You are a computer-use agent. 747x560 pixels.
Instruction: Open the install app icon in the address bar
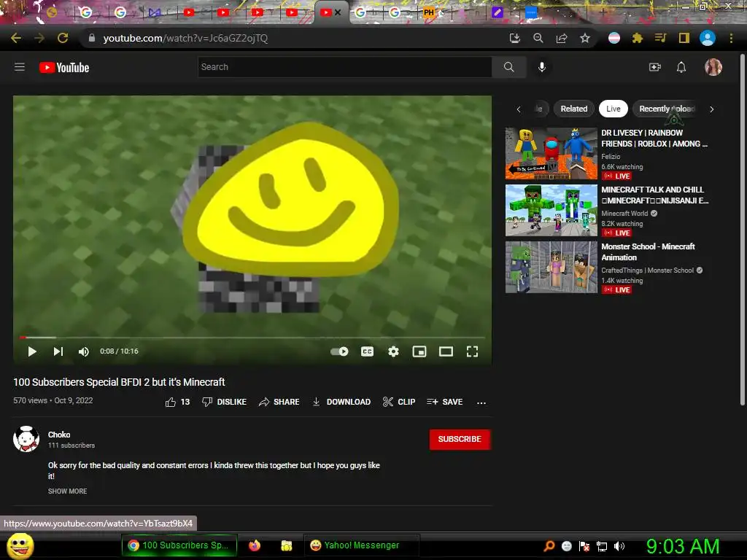(x=515, y=38)
